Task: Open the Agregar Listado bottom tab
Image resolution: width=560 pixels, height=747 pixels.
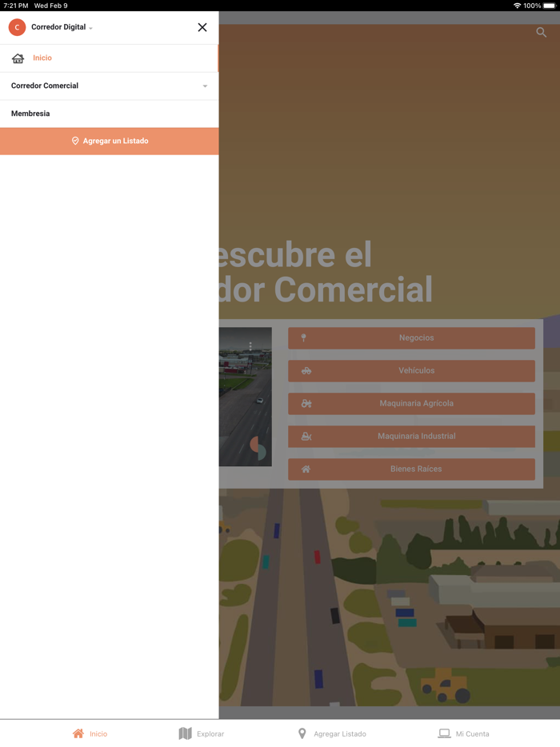Action: tap(332, 733)
